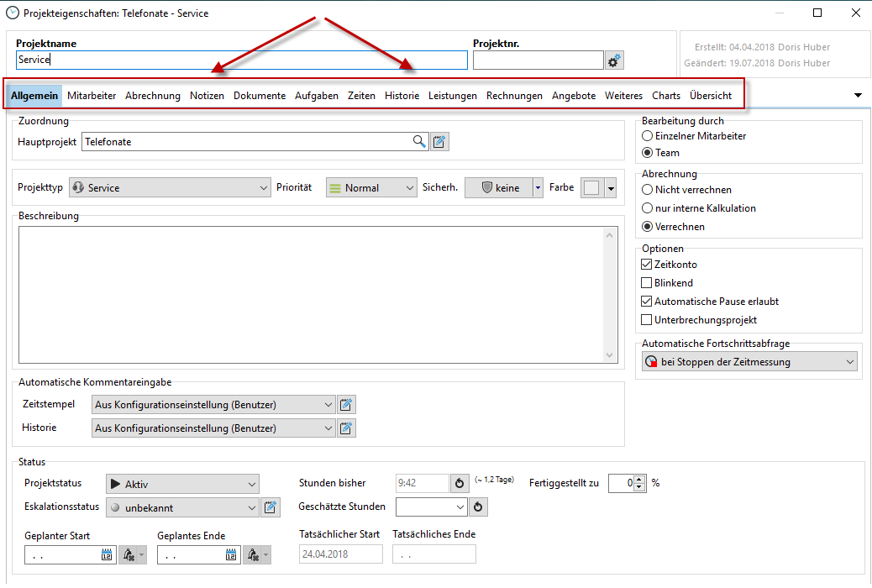Select Nicht verrechnen radio option
The width and height of the screenshot is (872, 588).
pyautogui.click(x=647, y=190)
